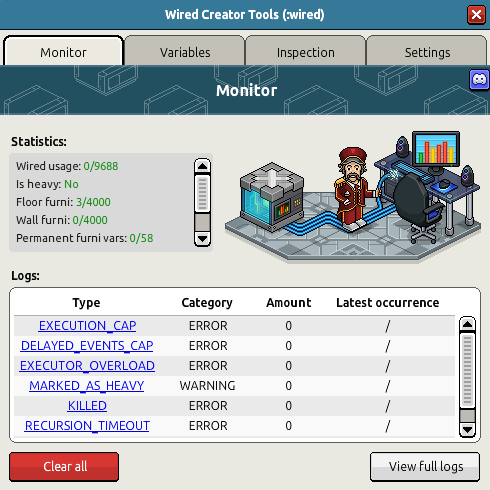Switch to the Variables tab

click(x=185, y=52)
